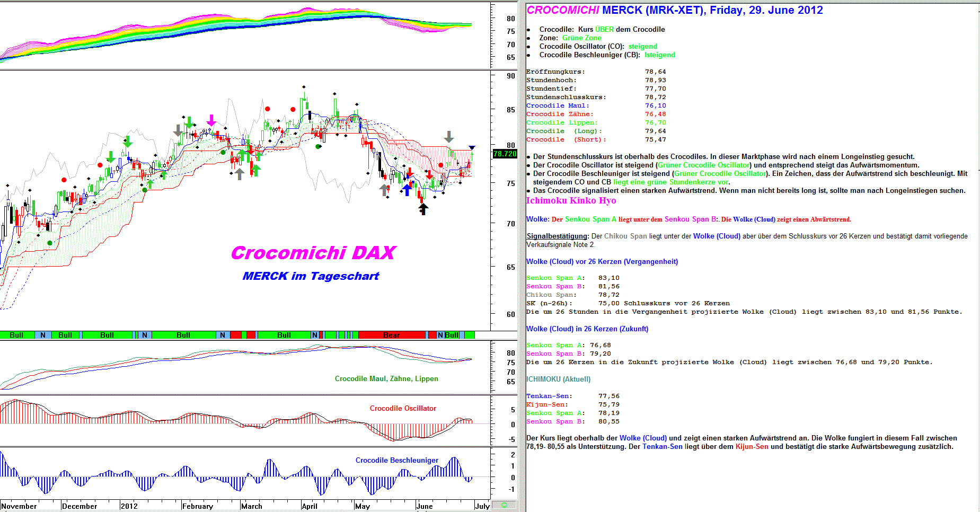The height and width of the screenshot is (512, 980).
Task: Click the large blue up arrow signal
Action: point(407,189)
